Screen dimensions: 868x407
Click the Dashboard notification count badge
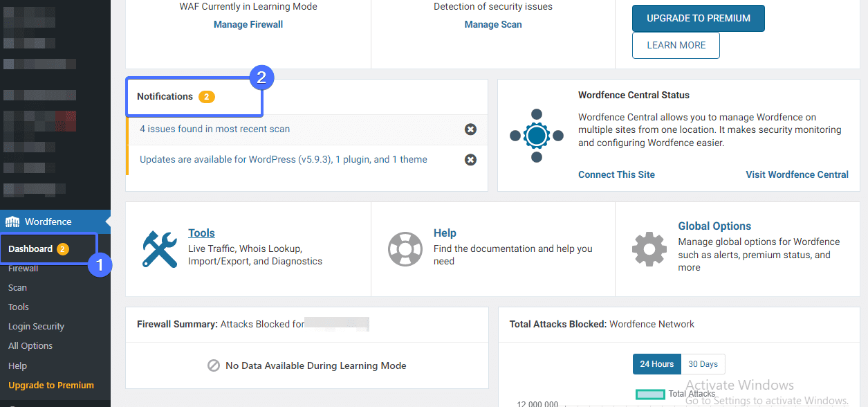(x=63, y=249)
